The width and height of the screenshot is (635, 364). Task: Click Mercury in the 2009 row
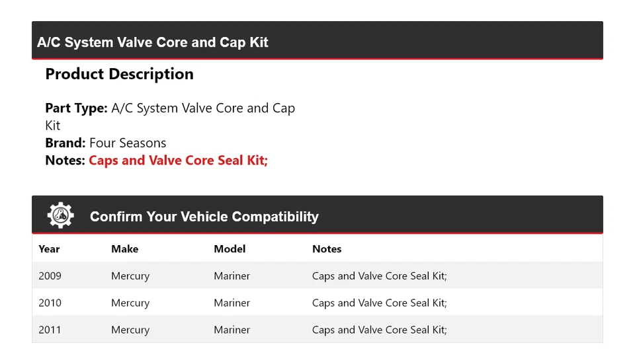coord(130,275)
